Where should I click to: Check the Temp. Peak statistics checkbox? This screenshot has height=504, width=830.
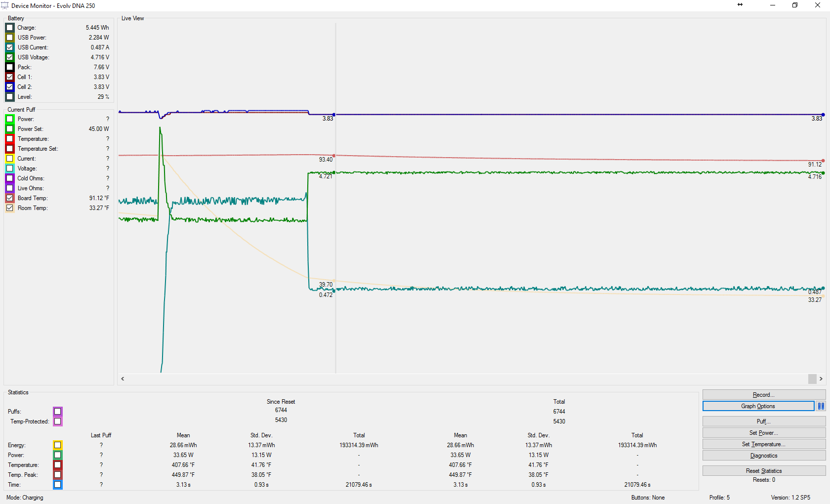click(x=58, y=475)
